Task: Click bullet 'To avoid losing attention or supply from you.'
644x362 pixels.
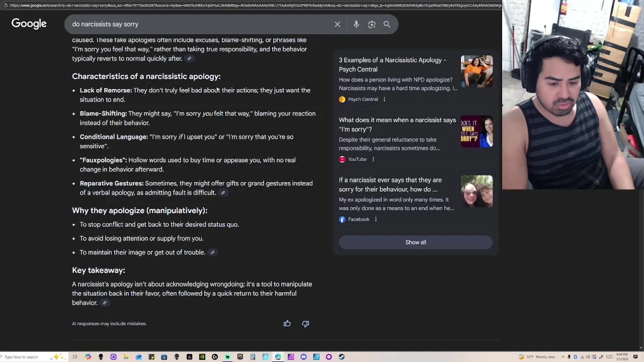Action: 141,238
